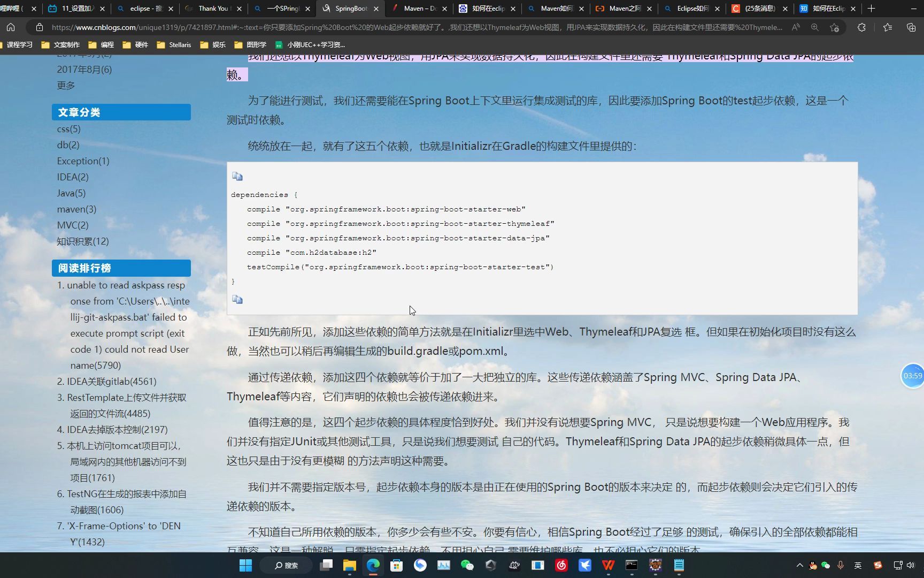Switch to the 11_设置加 tab
The width and height of the screenshot is (924, 578).
click(x=75, y=9)
